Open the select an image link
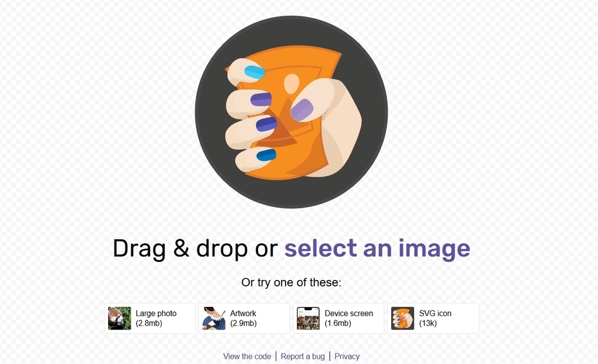The width and height of the screenshot is (598, 364). pyautogui.click(x=377, y=249)
